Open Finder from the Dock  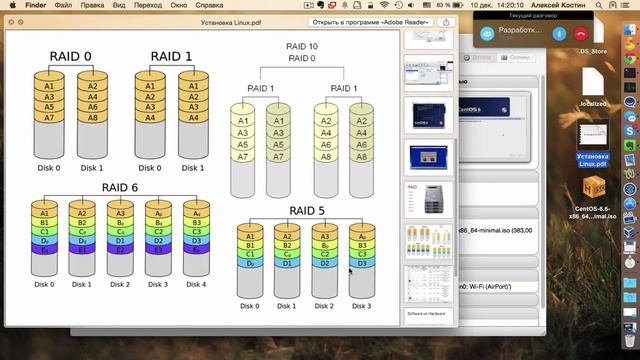coord(630,29)
